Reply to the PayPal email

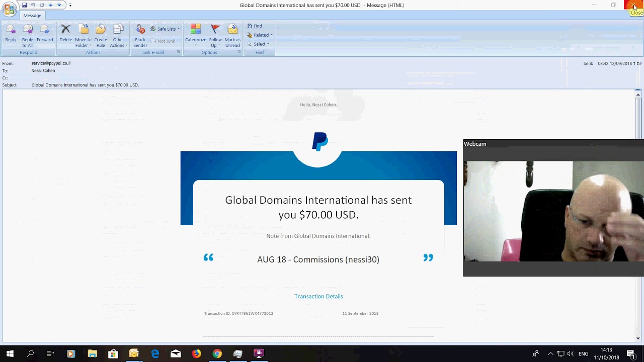(x=11, y=35)
